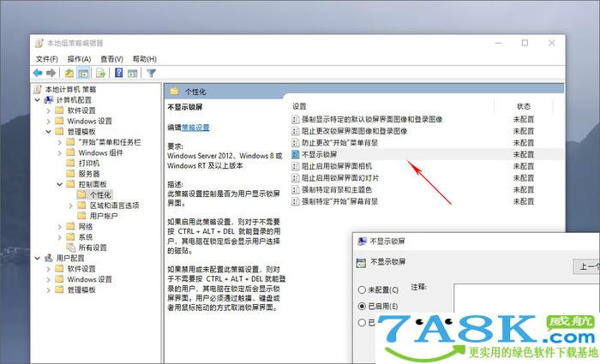The image size is (600, 364).
Task: Click the Up one level folder icon
Action: pos(69,73)
